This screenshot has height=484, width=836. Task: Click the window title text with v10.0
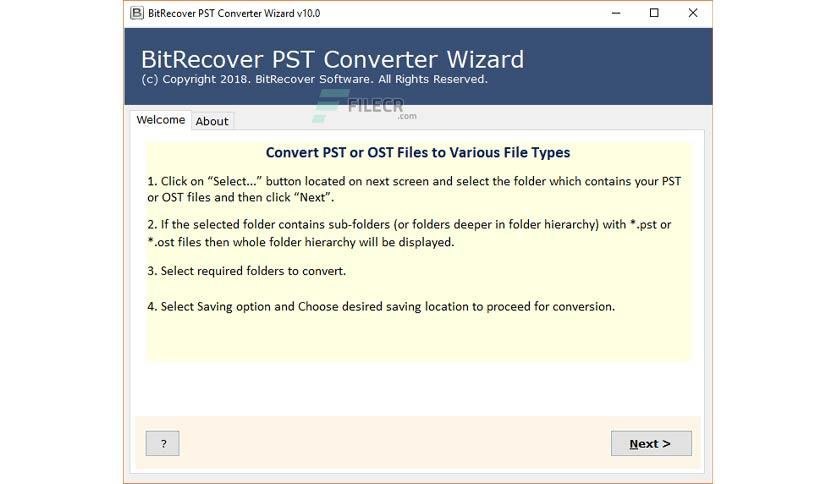[234, 13]
